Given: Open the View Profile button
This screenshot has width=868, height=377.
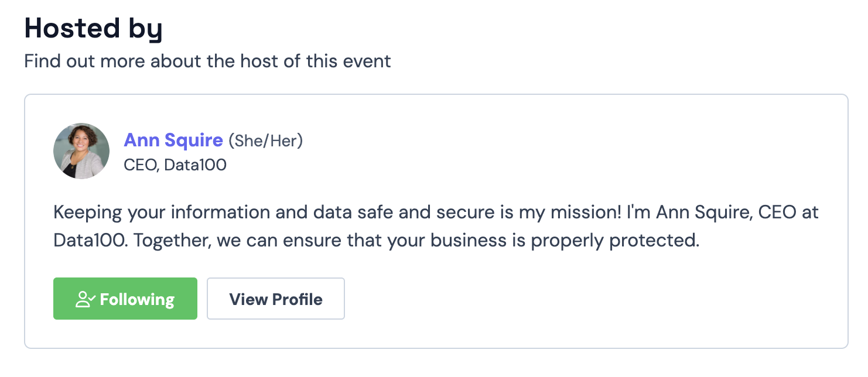Looking at the screenshot, I should click(x=276, y=299).
